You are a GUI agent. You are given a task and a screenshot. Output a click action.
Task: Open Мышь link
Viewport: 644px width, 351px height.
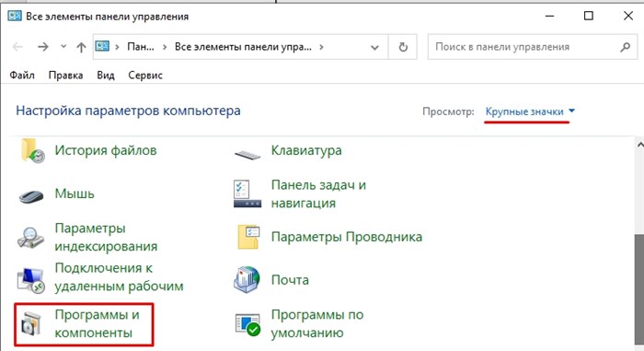(x=75, y=193)
